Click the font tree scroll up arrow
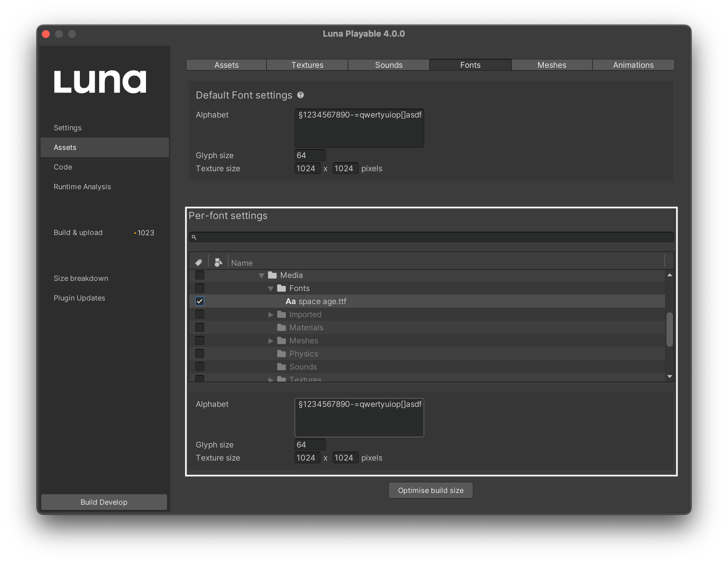This screenshot has width=728, height=563. click(669, 275)
